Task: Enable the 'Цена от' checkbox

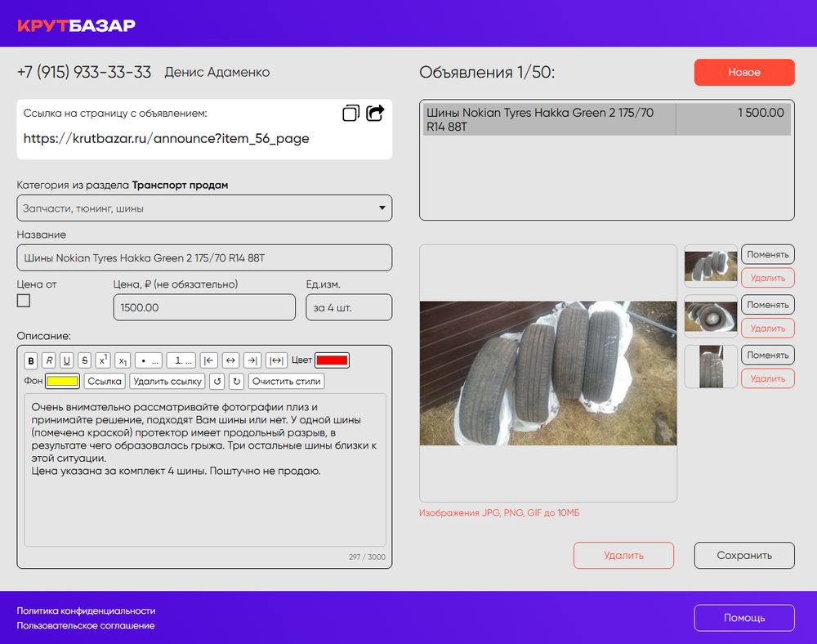Action: click(x=24, y=301)
